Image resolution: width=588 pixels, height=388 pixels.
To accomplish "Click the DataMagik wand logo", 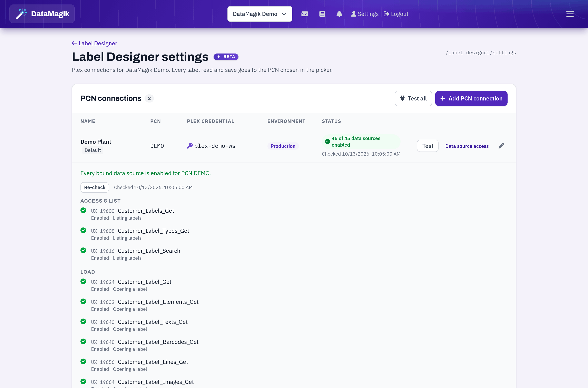I will click(x=21, y=14).
